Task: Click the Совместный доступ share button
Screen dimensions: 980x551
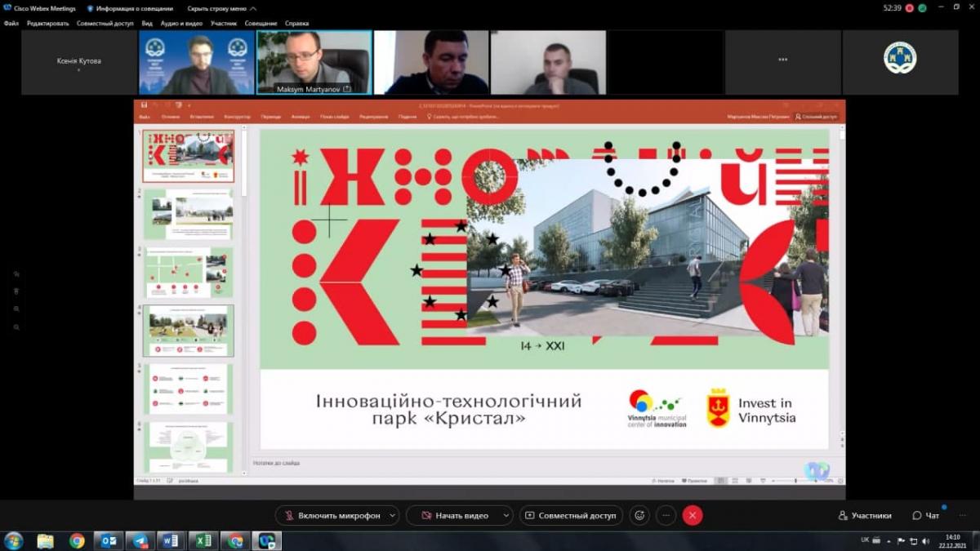Action: click(x=571, y=515)
